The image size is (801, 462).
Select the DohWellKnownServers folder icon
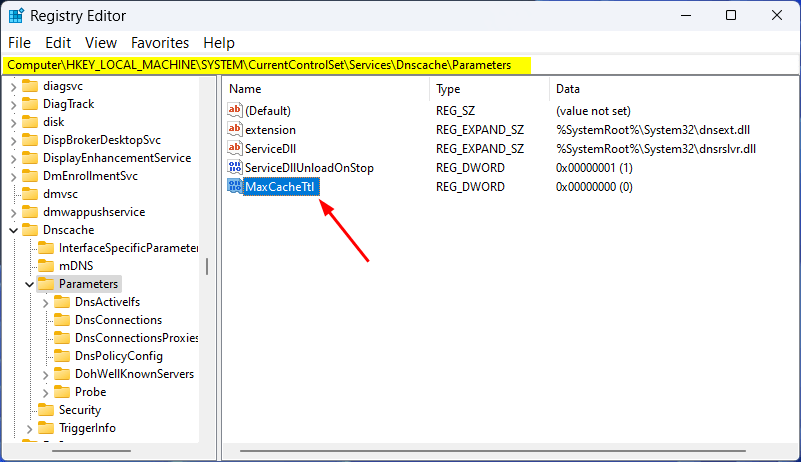pyautogui.click(x=62, y=374)
